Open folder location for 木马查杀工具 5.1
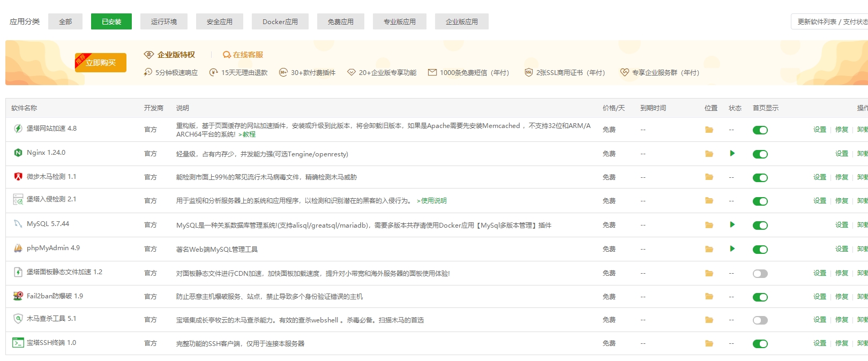Image resolution: width=868 pixels, height=361 pixels. pos(709,320)
